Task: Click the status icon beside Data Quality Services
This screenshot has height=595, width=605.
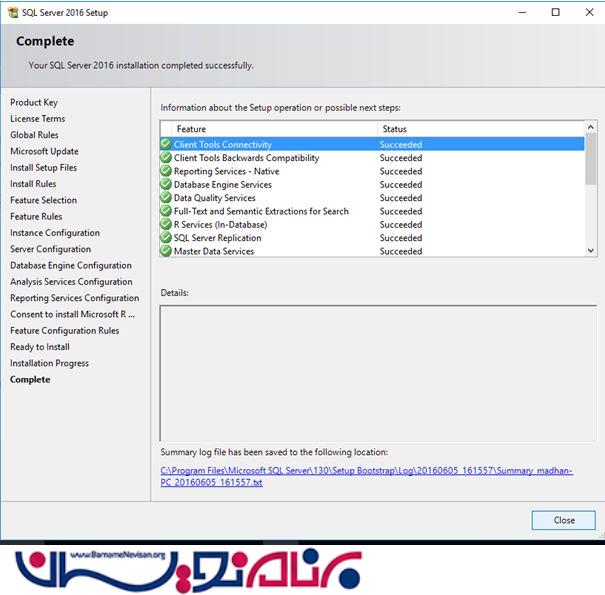Action: (x=166, y=198)
